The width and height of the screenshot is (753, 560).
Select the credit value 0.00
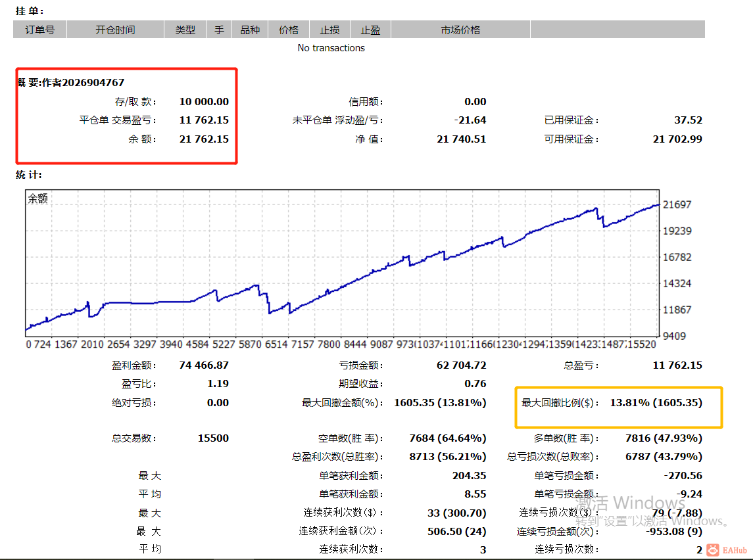pos(475,102)
